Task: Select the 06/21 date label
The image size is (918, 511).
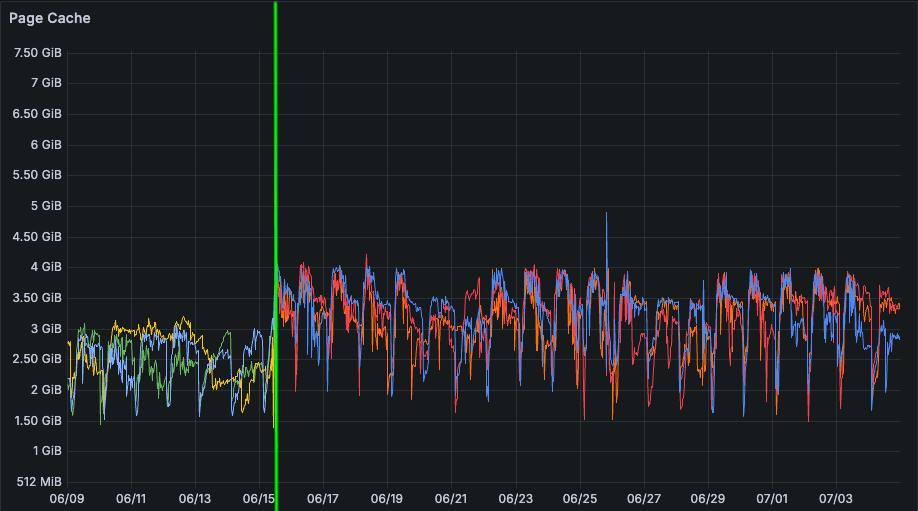Action: click(451, 499)
